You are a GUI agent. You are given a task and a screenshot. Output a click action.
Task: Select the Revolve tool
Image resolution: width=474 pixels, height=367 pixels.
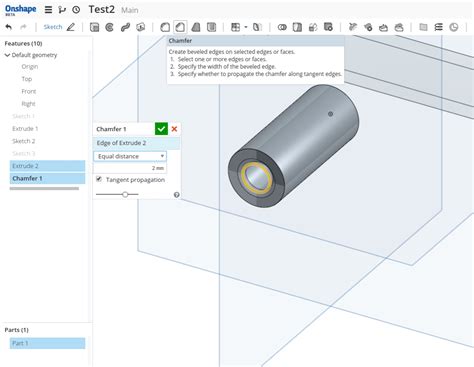coord(109,27)
